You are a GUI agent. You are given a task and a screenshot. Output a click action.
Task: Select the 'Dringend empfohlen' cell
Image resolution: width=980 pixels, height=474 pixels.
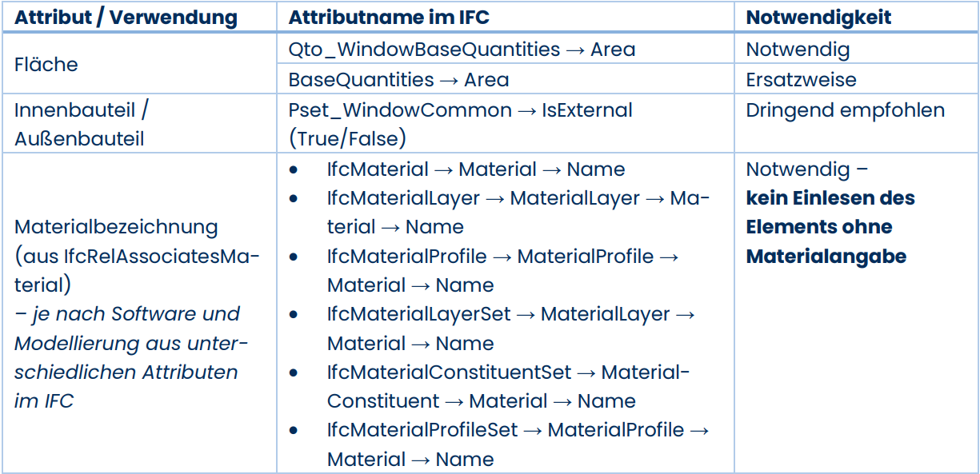pos(845,110)
